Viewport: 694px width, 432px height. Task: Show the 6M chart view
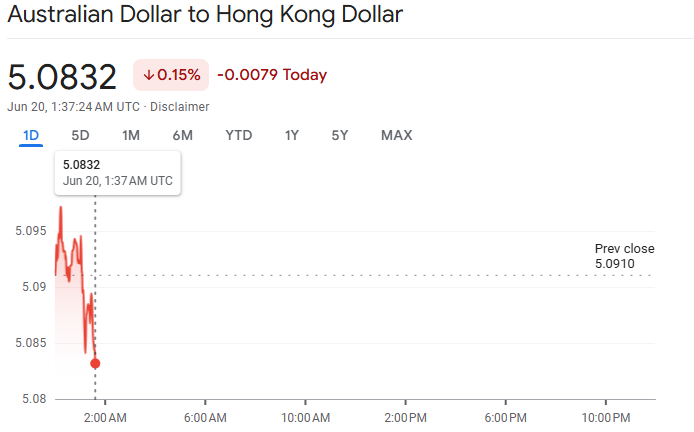point(182,135)
